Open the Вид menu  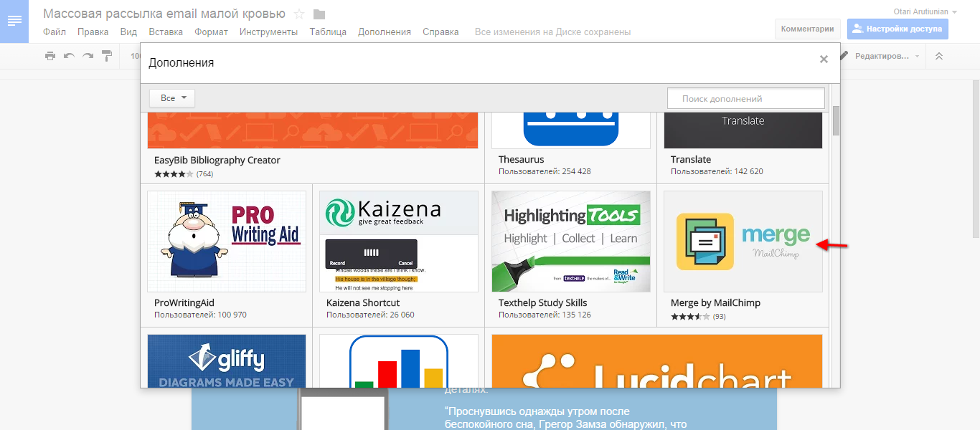pyautogui.click(x=128, y=32)
